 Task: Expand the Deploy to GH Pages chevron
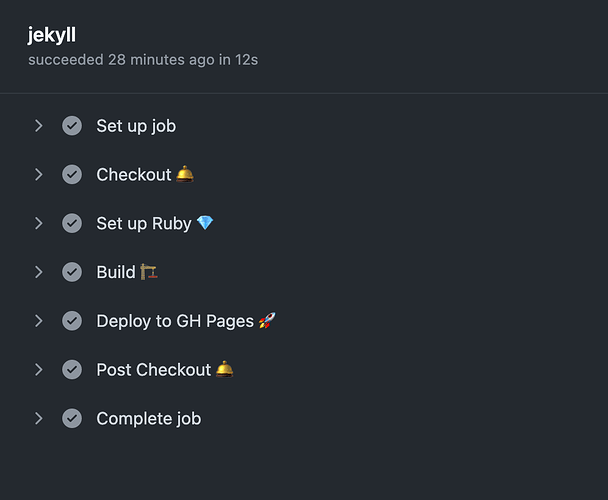pyautogui.click(x=38, y=321)
